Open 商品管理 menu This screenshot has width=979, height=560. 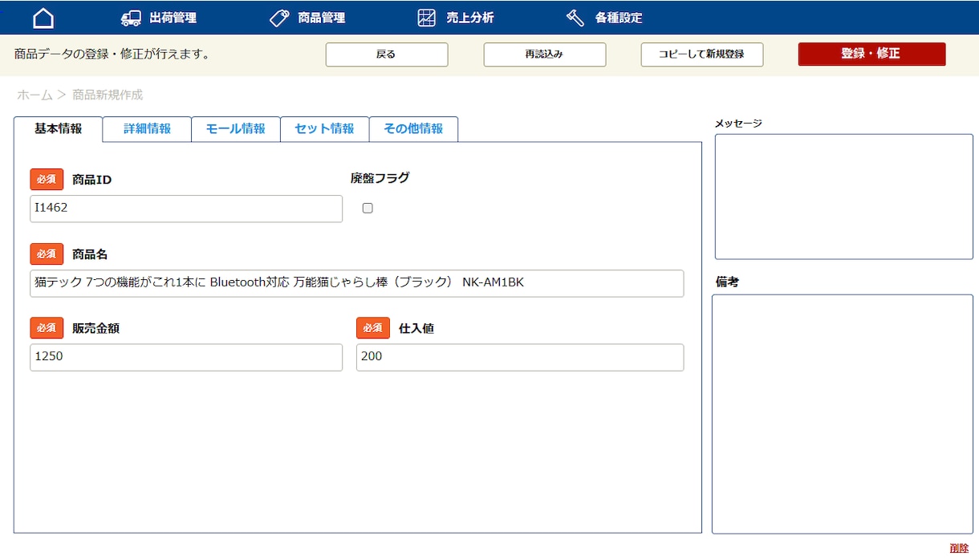pos(321,18)
